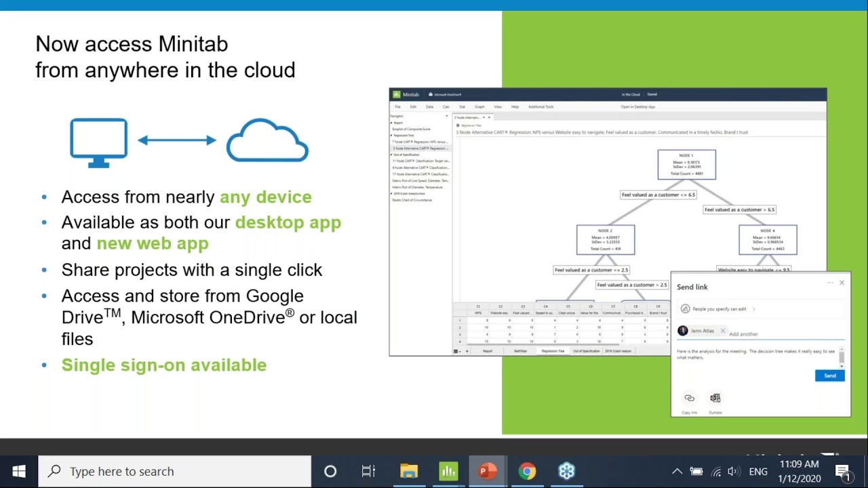Viewport: 868px width, 488px height.
Task: Select Boxplot of Composite Score
Action: (411, 129)
